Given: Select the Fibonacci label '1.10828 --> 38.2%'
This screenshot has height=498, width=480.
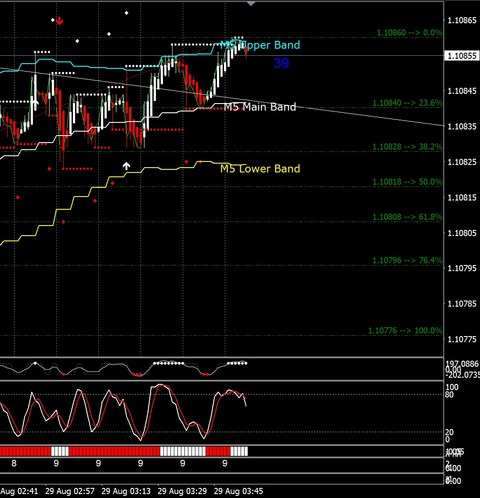Looking at the screenshot, I should (407, 147).
